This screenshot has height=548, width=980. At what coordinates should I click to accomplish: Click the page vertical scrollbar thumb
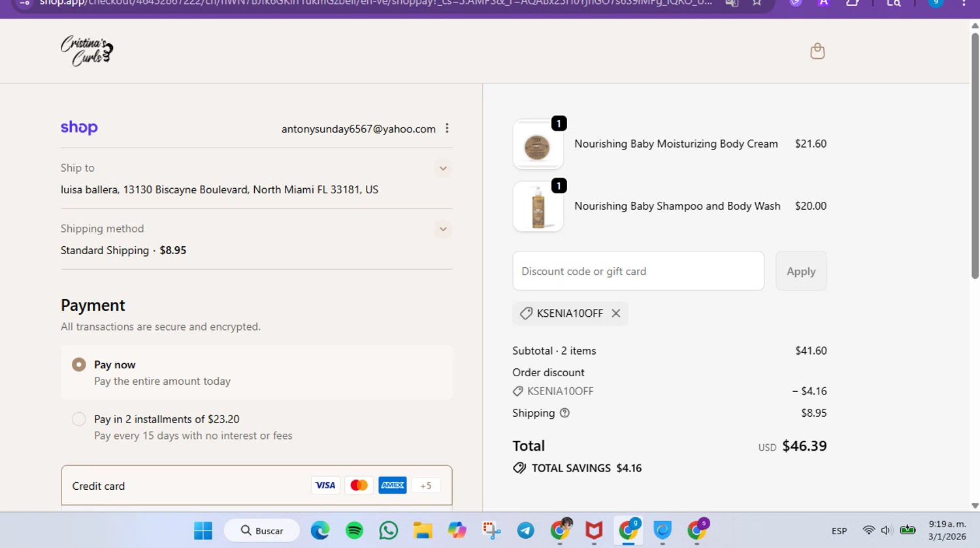975,155
